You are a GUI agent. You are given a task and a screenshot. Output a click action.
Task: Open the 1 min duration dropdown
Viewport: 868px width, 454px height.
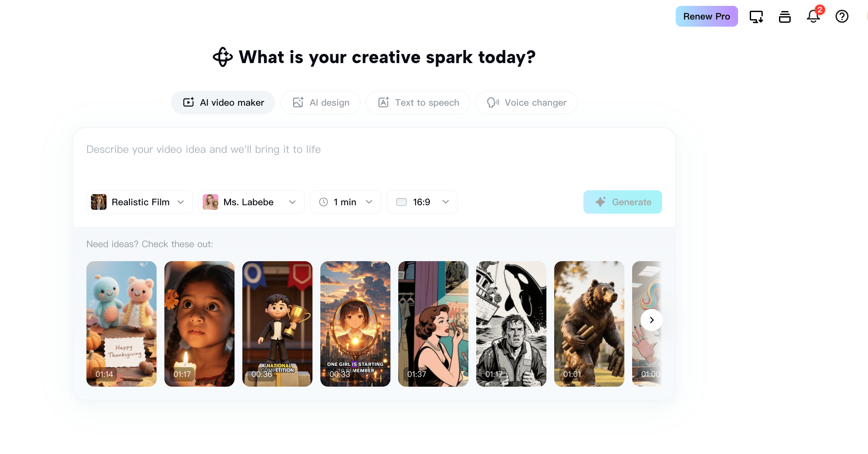point(345,202)
